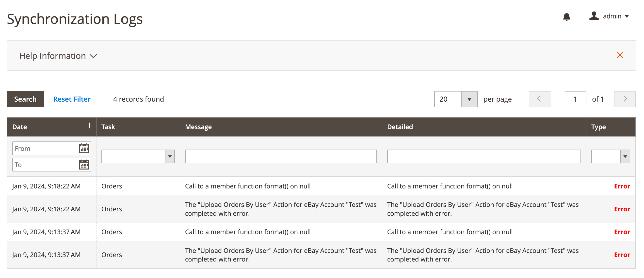Click the admin user account icon
The width and height of the screenshot is (644, 278).
(594, 16)
